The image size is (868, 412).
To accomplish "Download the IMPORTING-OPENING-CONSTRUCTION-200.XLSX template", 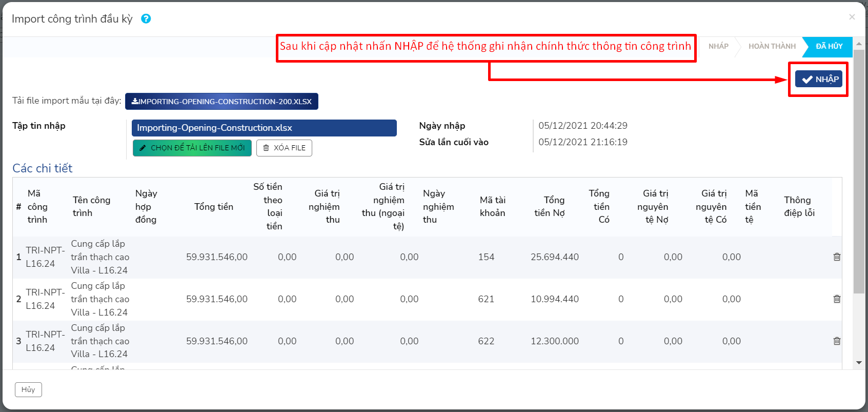I will pos(221,102).
